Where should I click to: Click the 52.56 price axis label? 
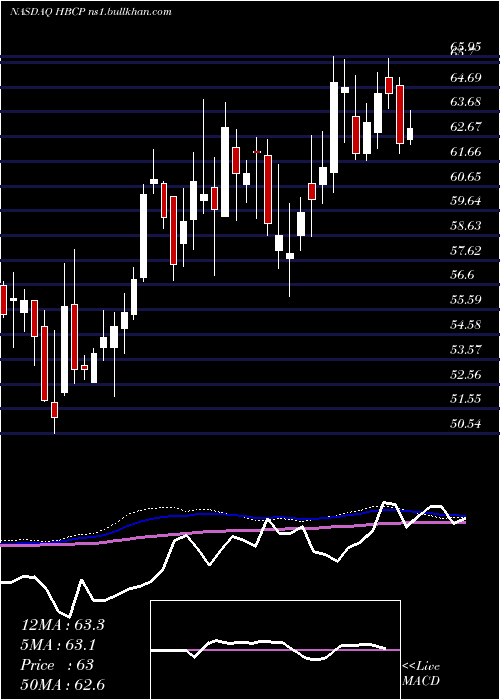(x=466, y=375)
